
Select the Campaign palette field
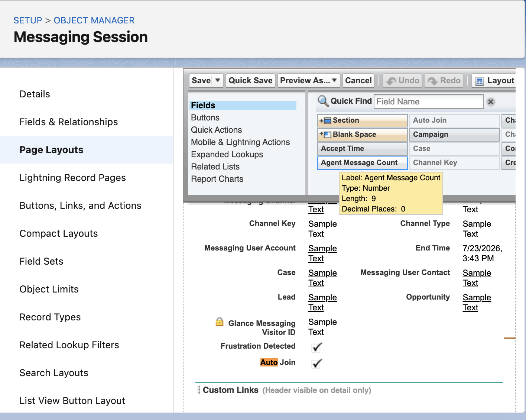(454, 135)
